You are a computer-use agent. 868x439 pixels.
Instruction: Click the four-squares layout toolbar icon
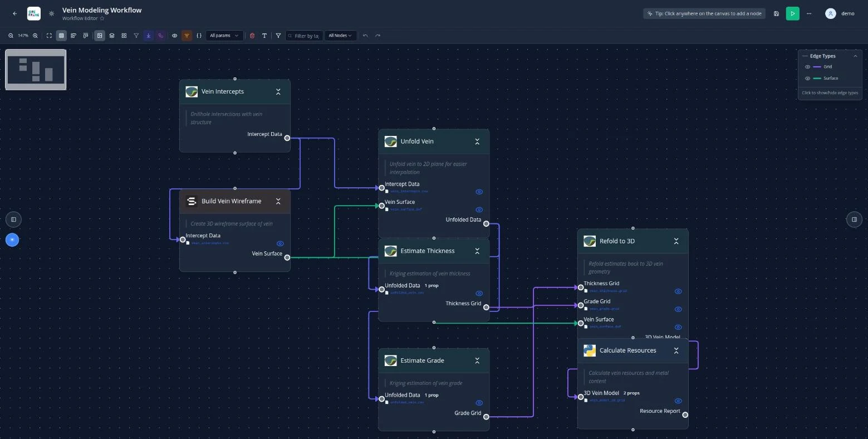(124, 36)
